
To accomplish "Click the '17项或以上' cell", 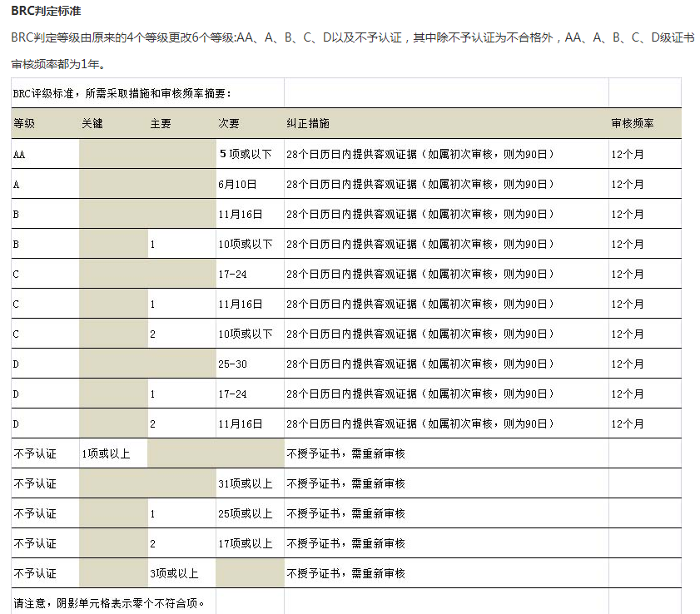I will (246, 543).
